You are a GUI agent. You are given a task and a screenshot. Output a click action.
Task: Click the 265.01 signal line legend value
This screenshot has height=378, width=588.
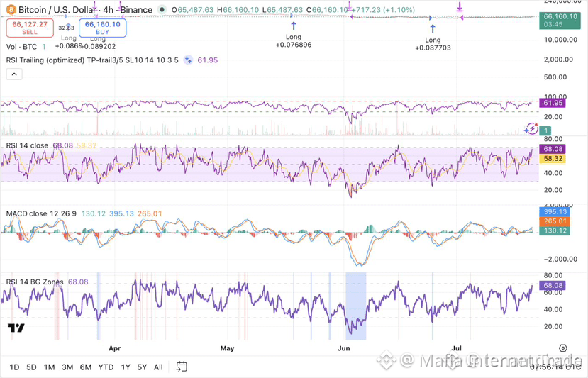coord(150,213)
